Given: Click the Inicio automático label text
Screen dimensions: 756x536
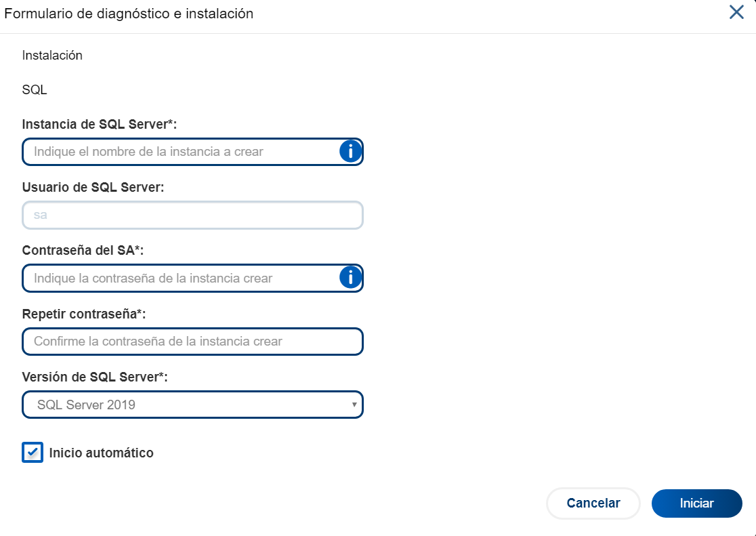Looking at the screenshot, I should pos(102,453).
